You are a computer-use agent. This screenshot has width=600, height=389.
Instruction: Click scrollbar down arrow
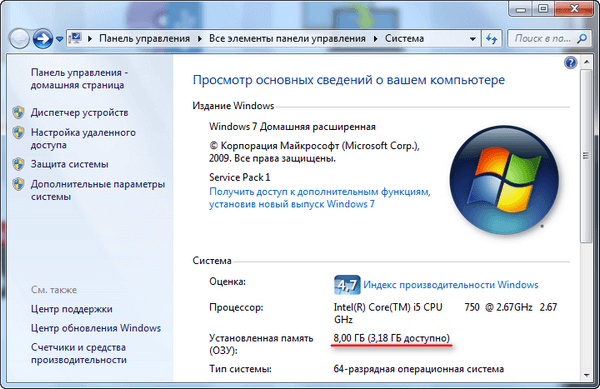click(586, 375)
